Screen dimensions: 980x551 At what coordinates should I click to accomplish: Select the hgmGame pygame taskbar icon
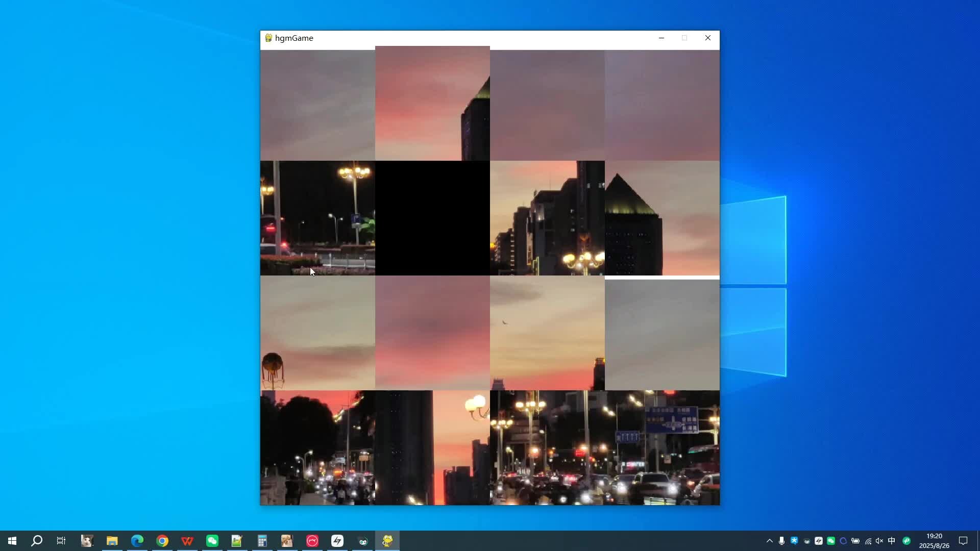[387, 541]
